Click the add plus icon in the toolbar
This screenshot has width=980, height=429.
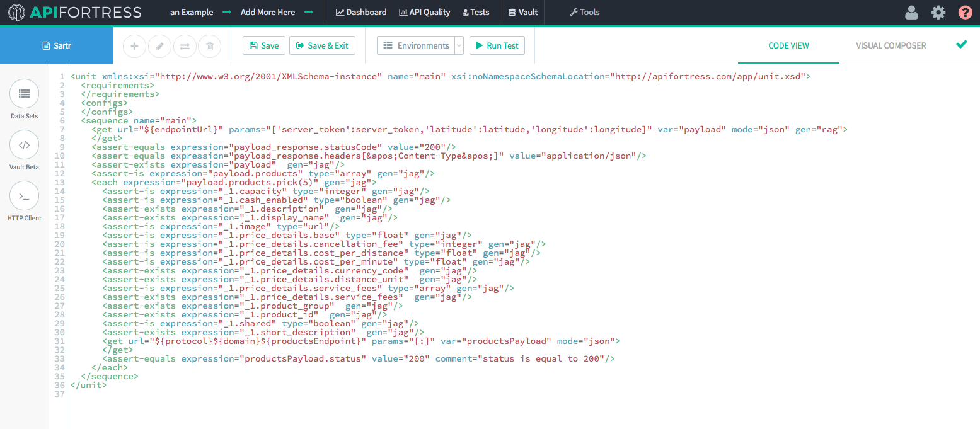click(x=134, y=45)
